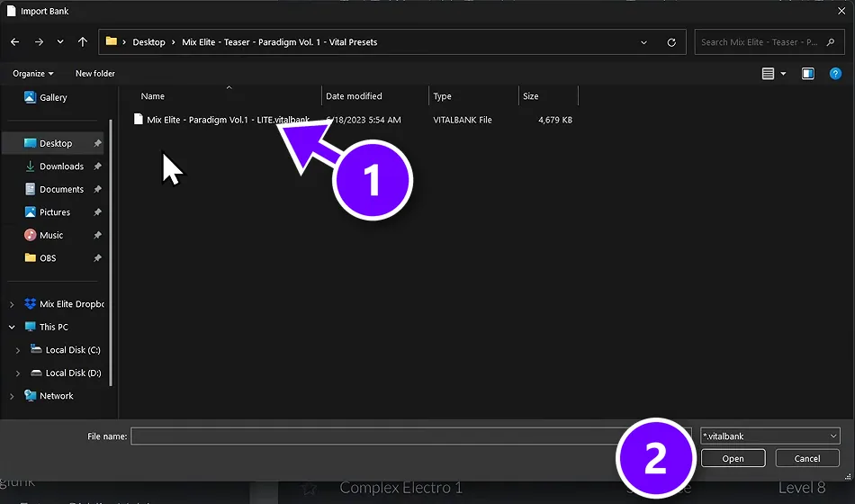
Task: Collapse the This PC node
Action: coord(12,327)
